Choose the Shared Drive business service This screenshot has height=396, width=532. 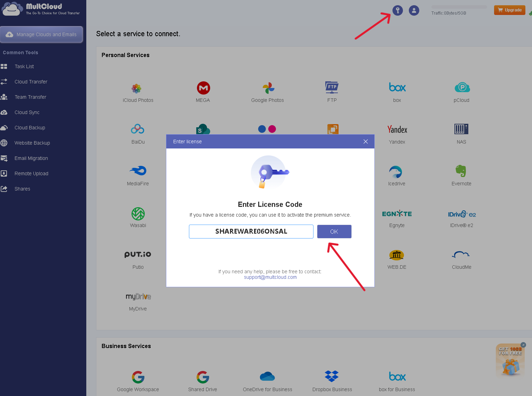point(203,377)
